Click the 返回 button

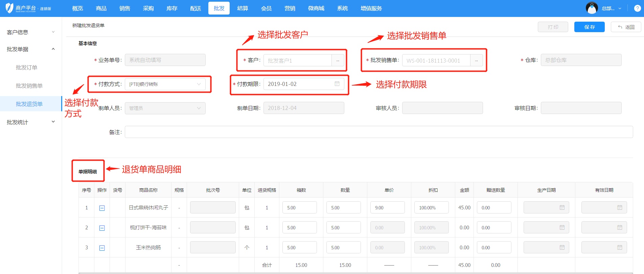626,27
